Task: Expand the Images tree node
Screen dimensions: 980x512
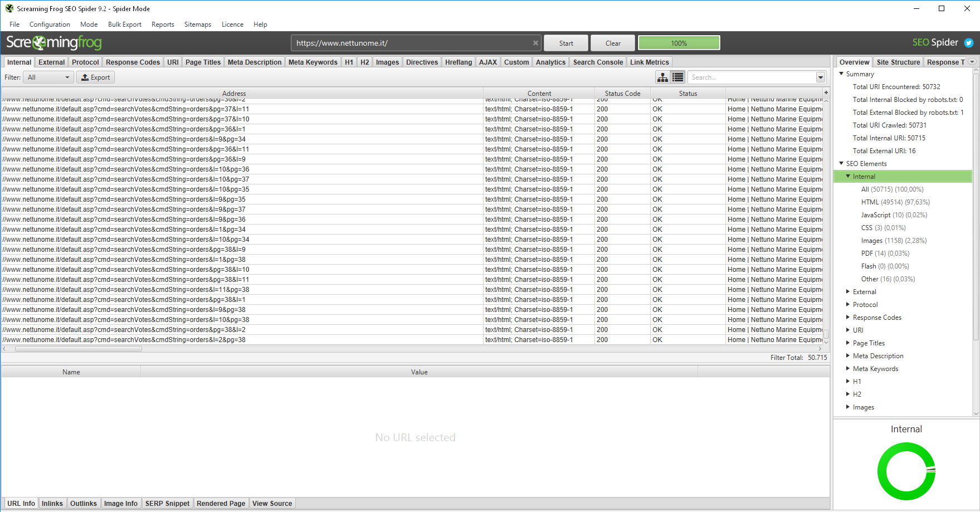Action: pyautogui.click(x=848, y=407)
